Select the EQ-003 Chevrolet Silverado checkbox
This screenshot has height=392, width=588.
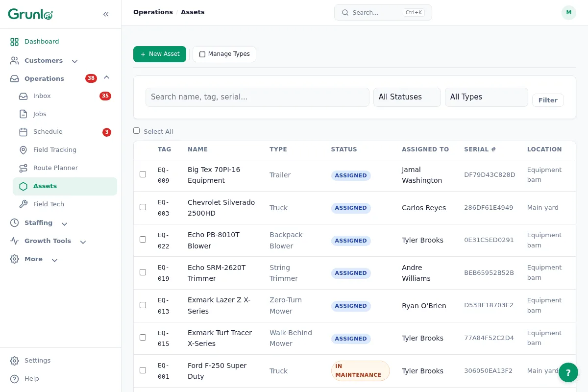point(143,207)
